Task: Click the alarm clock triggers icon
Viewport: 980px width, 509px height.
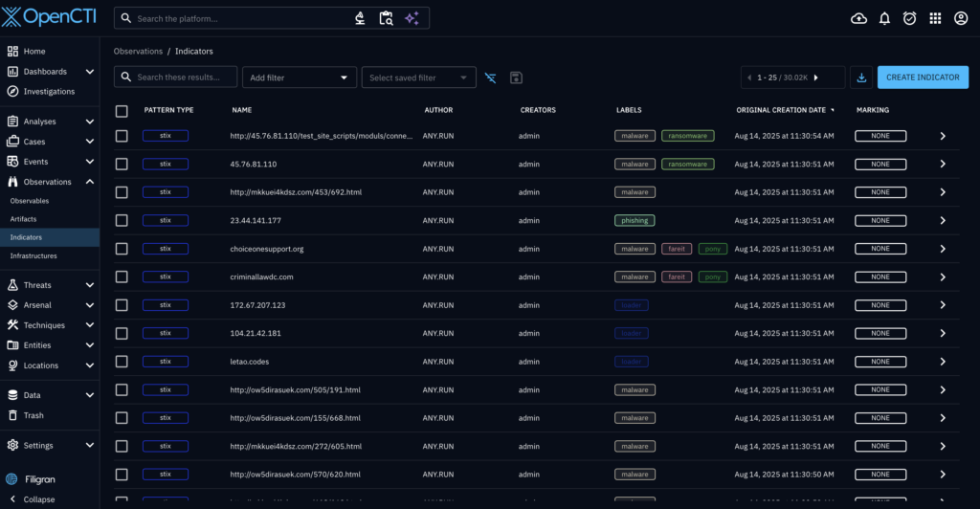Action: tap(909, 18)
